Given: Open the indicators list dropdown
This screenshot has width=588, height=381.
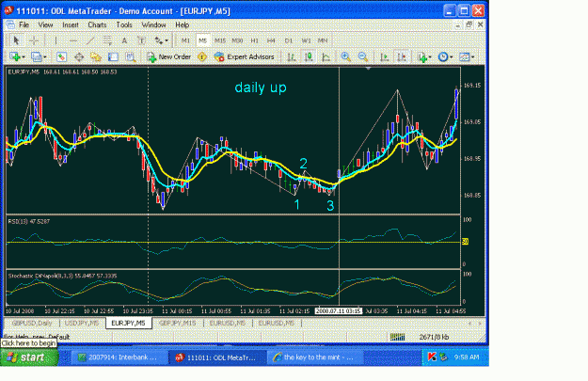Looking at the screenshot, I should tap(424, 57).
